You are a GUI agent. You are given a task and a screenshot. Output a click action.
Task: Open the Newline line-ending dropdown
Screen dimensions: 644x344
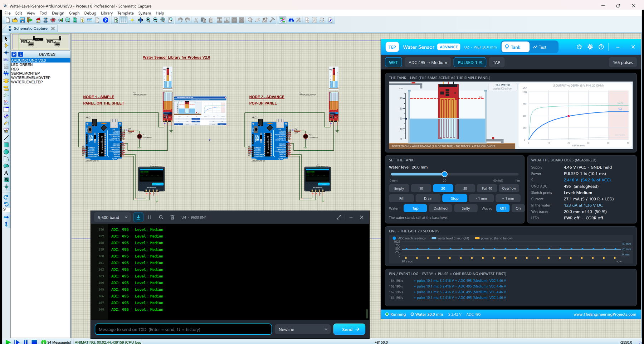(x=303, y=329)
